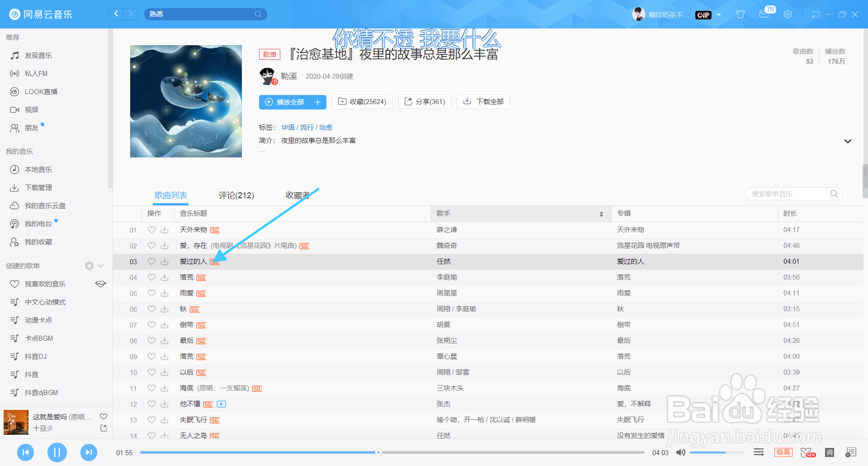Image resolution: width=868 pixels, height=466 pixels.
Task: Play MV icon for 他不懂
Action: click(222, 404)
